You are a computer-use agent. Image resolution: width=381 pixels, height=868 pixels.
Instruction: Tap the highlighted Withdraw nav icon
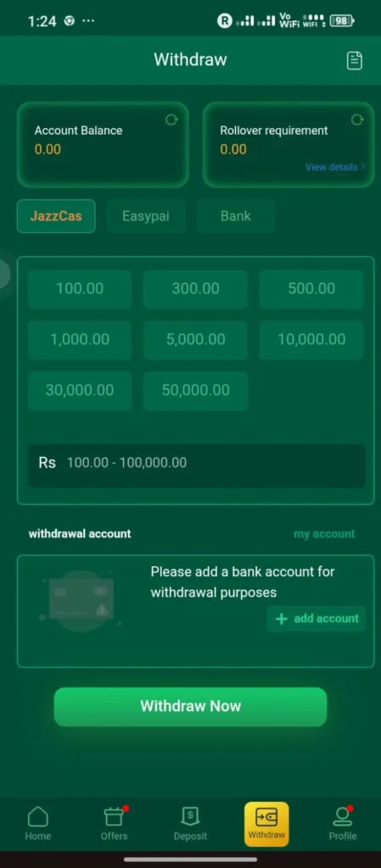point(266,824)
